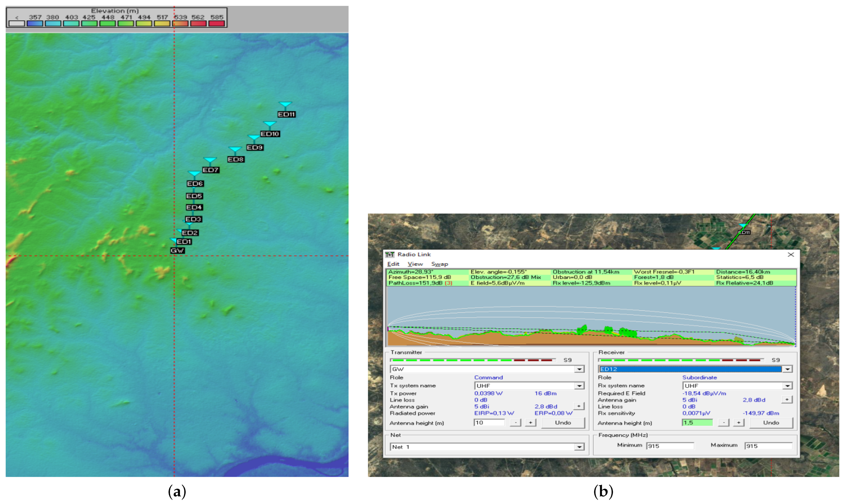
Task: Click the GW gateway station label
Action: (177, 251)
